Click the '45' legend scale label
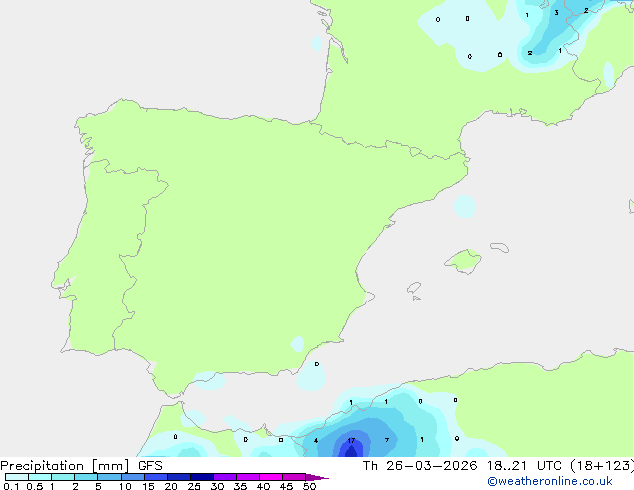634x490 pixels. click(286, 486)
